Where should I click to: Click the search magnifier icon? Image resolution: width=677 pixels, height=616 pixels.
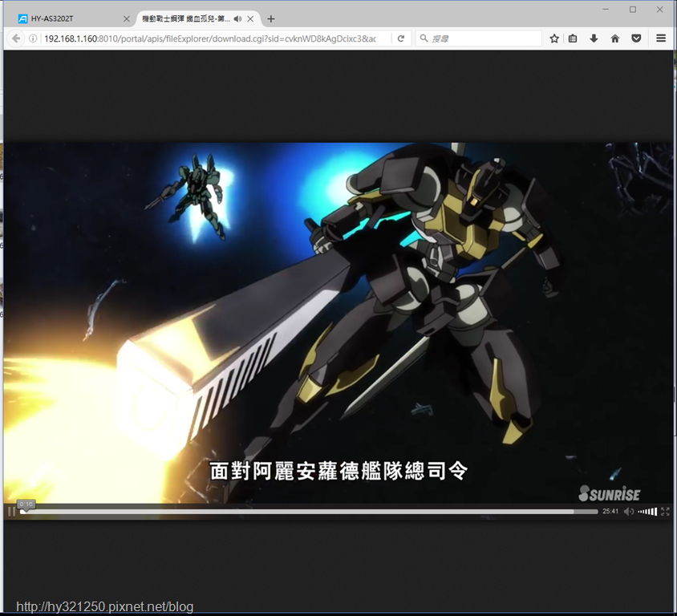coord(424,38)
